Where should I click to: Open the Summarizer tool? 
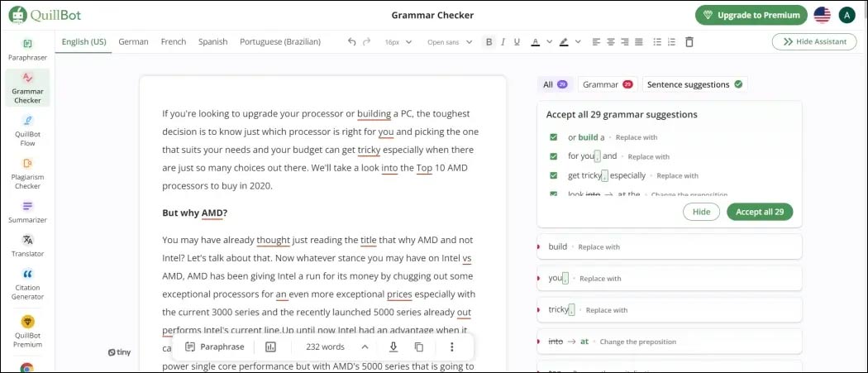tap(27, 213)
